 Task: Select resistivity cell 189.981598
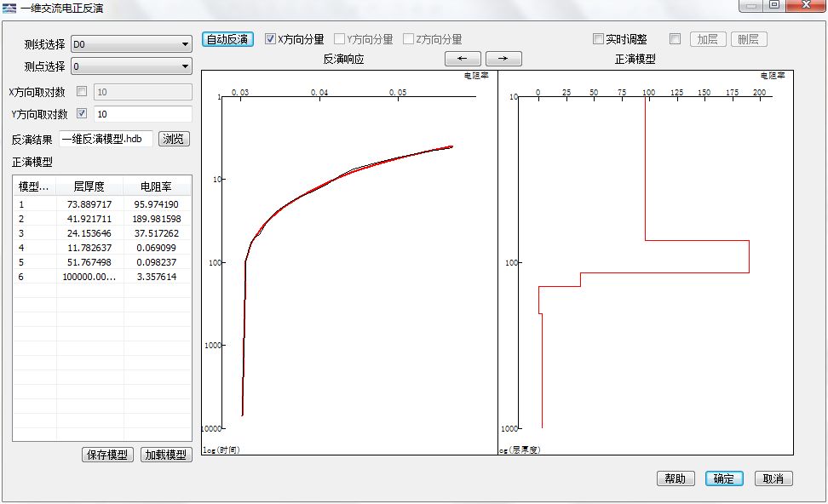click(157, 219)
